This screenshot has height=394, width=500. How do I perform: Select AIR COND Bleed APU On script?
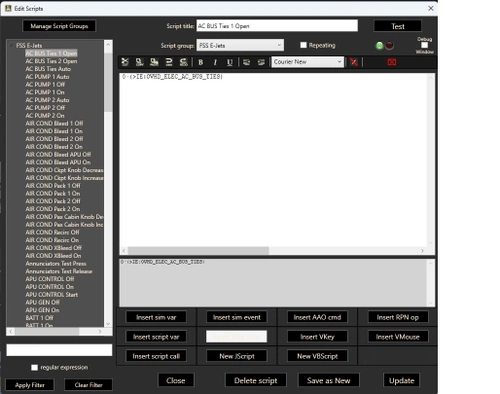[58, 162]
